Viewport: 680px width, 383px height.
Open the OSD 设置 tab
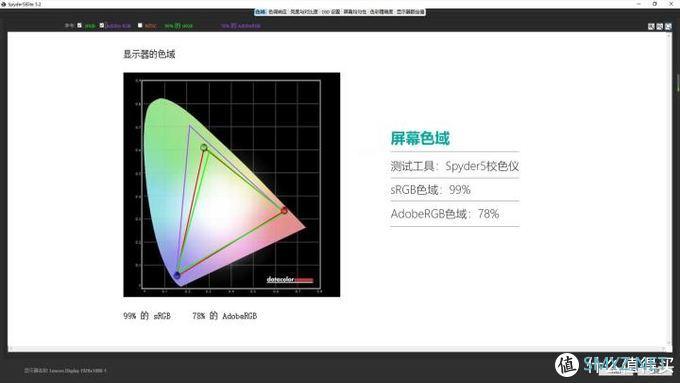coord(331,12)
